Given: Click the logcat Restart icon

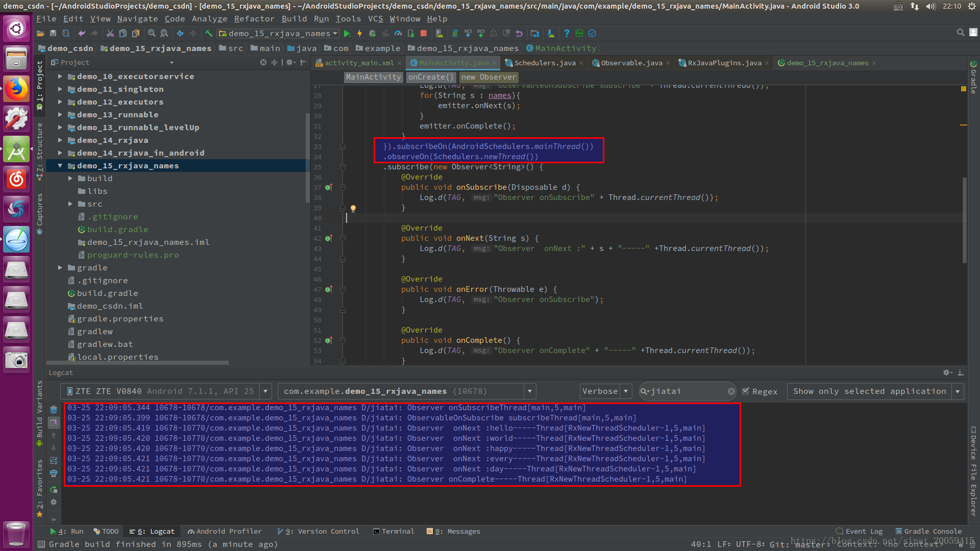Looking at the screenshot, I should (54, 490).
